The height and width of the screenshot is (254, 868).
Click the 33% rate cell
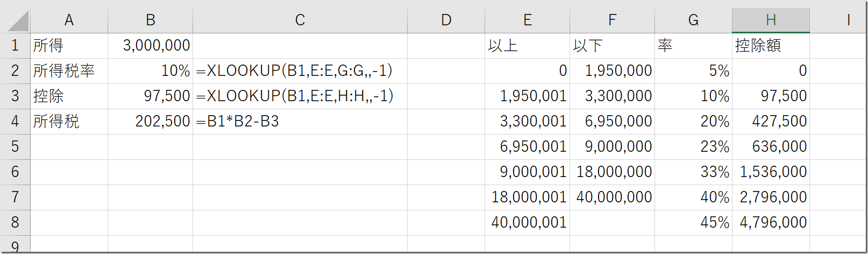tap(693, 172)
